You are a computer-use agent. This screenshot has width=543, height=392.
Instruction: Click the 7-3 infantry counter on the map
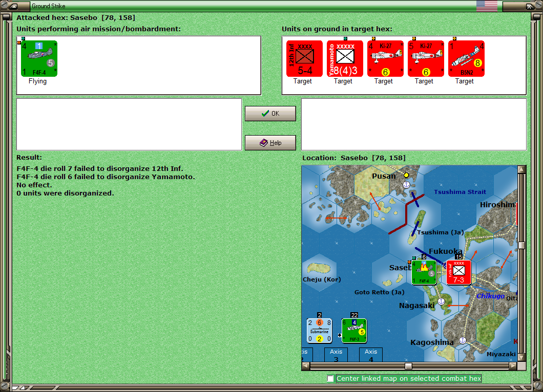click(459, 272)
